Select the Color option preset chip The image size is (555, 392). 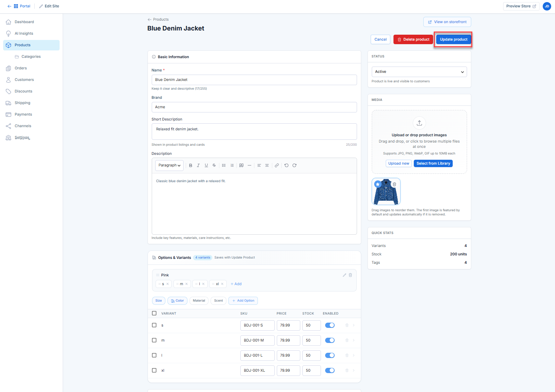coord(177,301)
